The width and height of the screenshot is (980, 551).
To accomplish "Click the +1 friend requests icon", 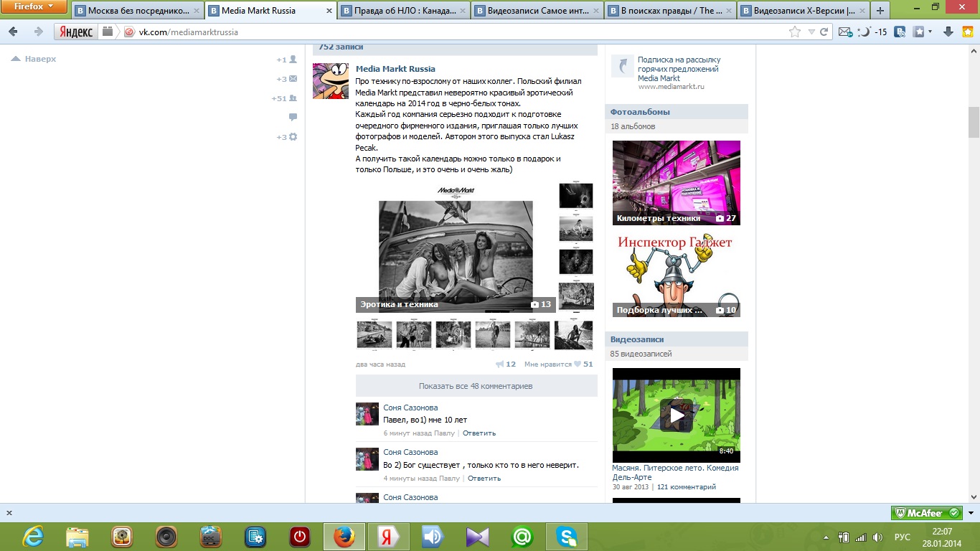I will coord(287,60).
